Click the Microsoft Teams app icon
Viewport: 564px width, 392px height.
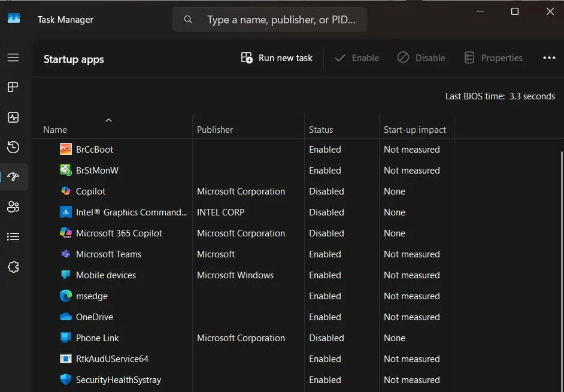coord(66,254)
